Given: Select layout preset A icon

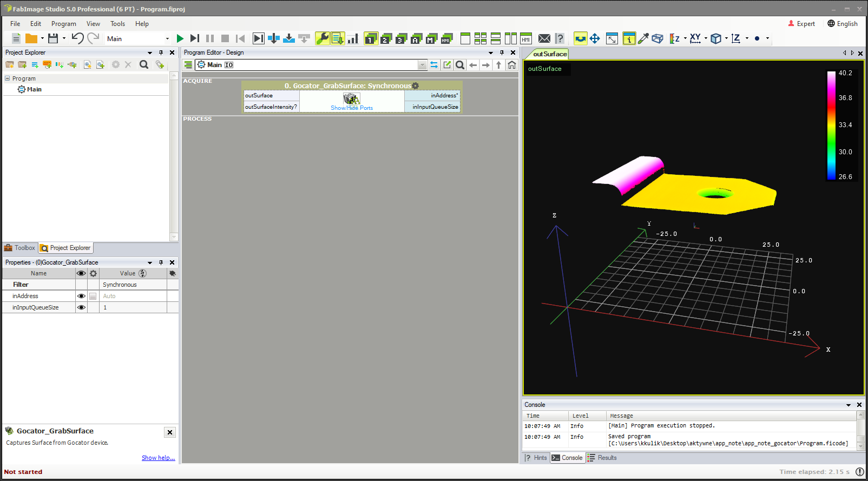Looking at the screenshot, I should click(416, 38).
